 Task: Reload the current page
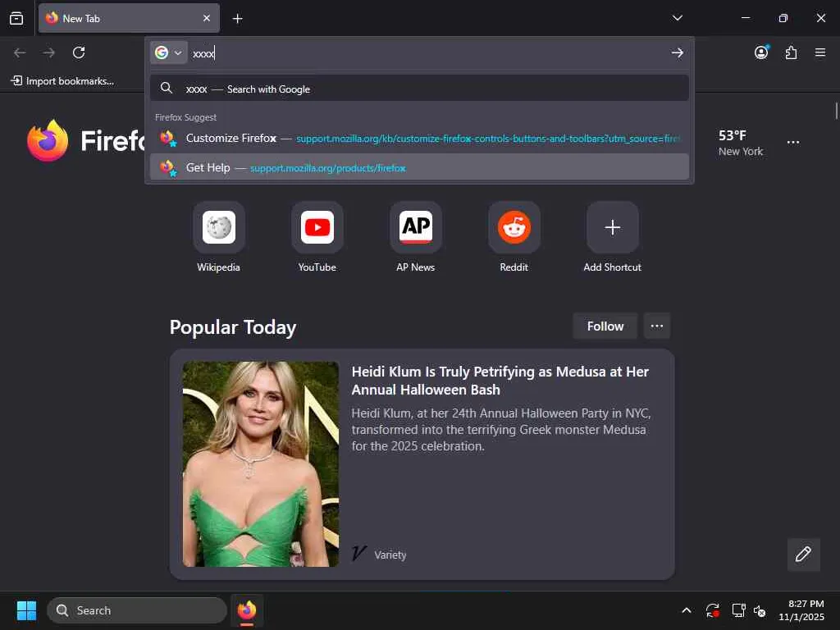point(79,52)
